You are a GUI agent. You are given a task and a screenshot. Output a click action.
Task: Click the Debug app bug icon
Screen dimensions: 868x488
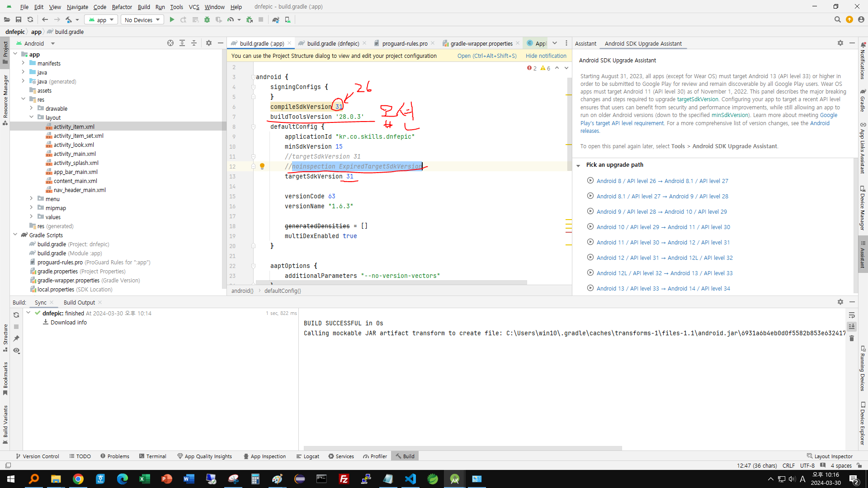(207, 19)
